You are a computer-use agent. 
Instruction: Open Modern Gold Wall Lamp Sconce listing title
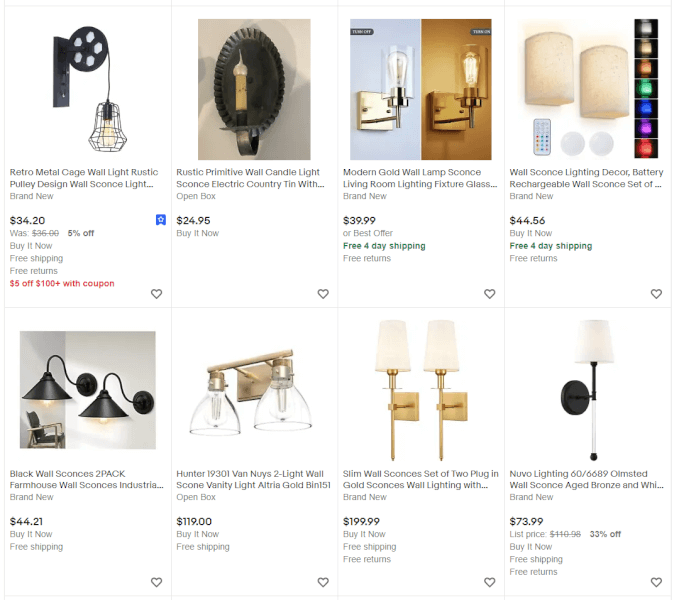418,178
